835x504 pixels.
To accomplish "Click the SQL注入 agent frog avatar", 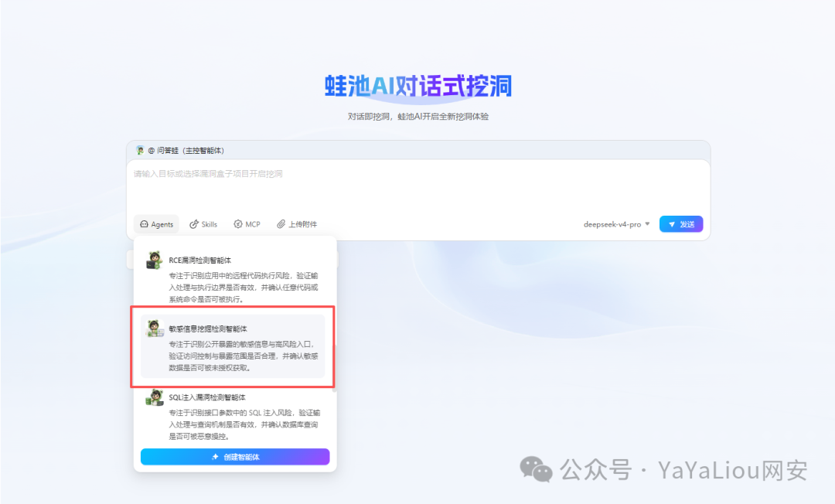I will (155, 397).
